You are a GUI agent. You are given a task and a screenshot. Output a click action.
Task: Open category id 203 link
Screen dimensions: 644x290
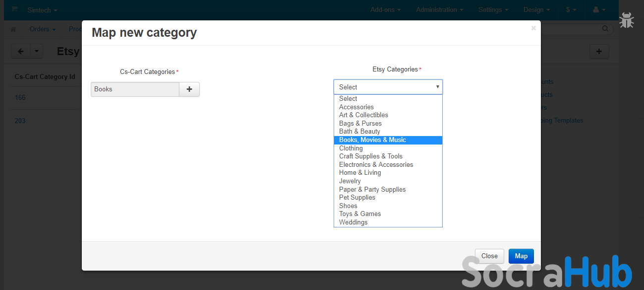point(20,121)
